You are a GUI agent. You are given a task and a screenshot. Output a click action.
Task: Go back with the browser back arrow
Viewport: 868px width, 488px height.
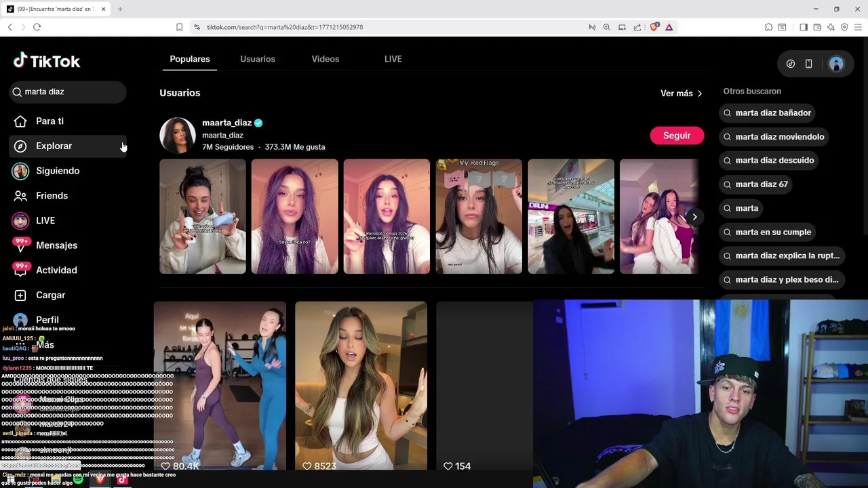tap(10, 27)
